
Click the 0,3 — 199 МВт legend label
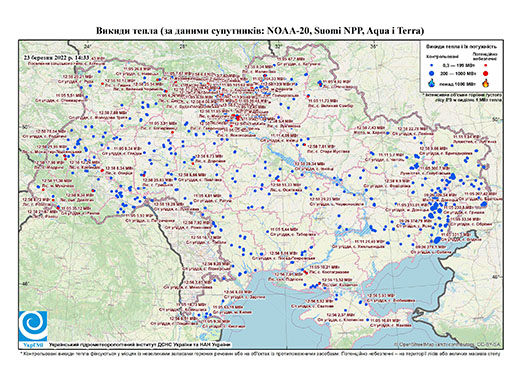click(458, 65)
